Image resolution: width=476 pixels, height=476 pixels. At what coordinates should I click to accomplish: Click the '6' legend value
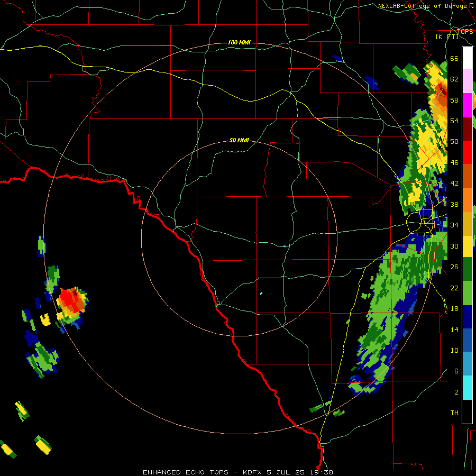[x=456, y=371]
